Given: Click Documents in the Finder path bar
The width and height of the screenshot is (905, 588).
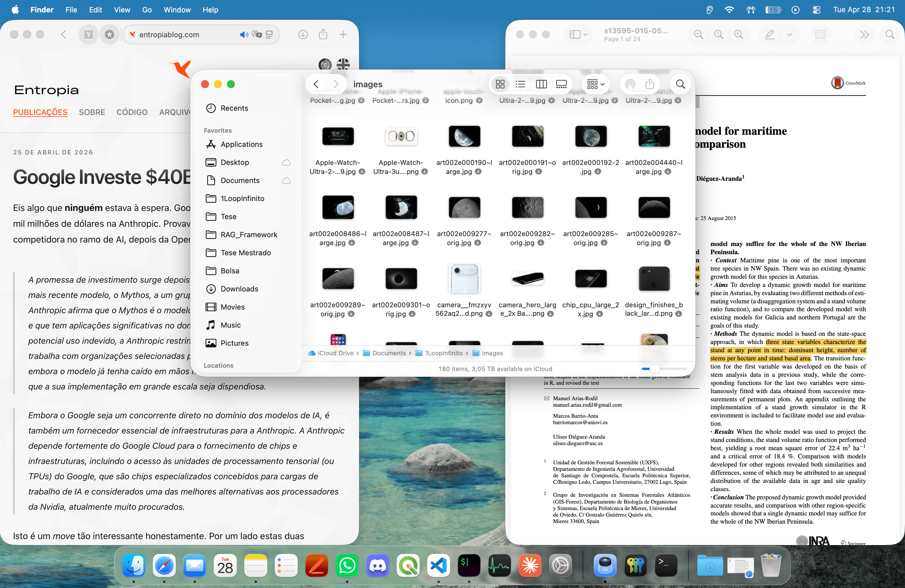Looking at the screenshot, I should click(x=389, y=353).
